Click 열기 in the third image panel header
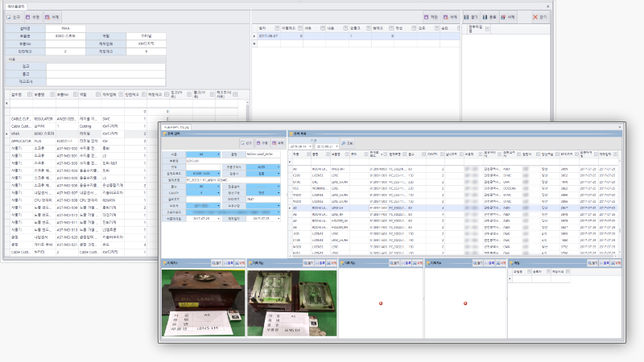Image resolution: width=644 pixels, height=362 pixels. pos(394,263)
